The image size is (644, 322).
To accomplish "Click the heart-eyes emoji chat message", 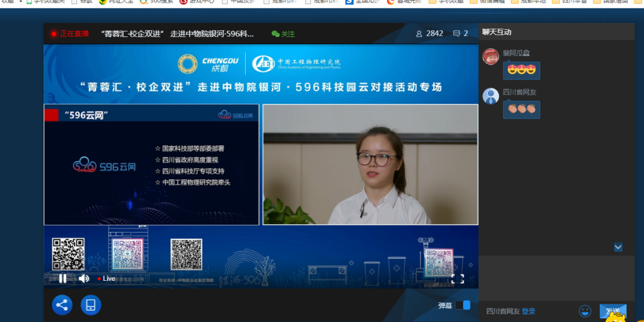I will coord(522,70).
